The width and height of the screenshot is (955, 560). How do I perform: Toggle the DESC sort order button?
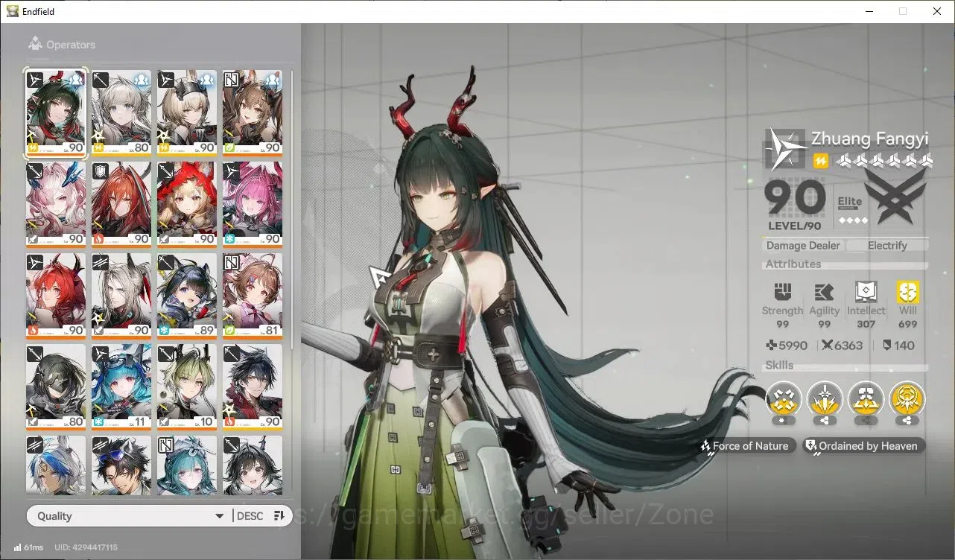250,515
